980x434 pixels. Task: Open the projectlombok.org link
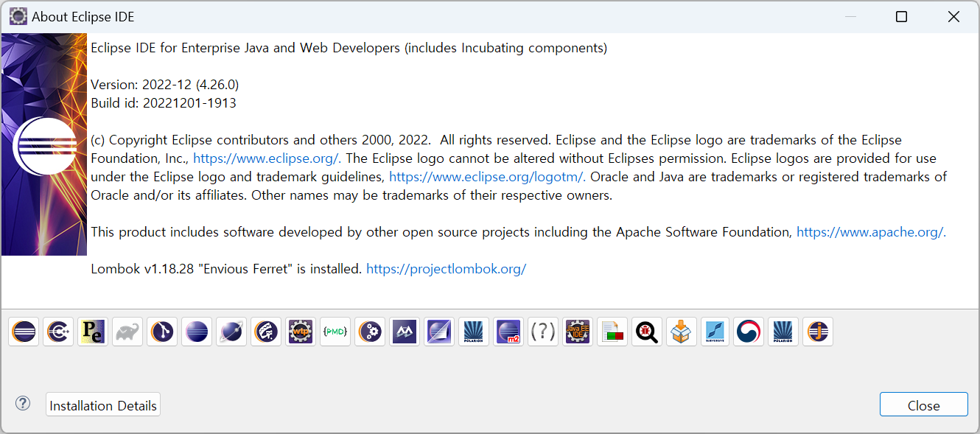[446, 269]
